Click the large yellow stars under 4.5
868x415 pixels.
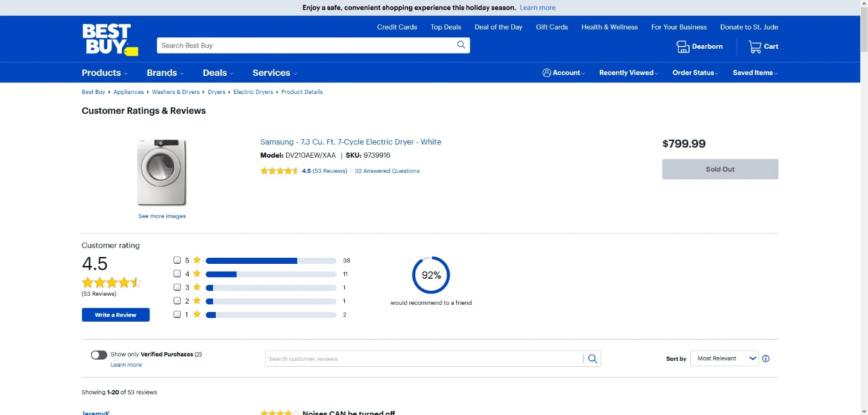tap(112, 282)
